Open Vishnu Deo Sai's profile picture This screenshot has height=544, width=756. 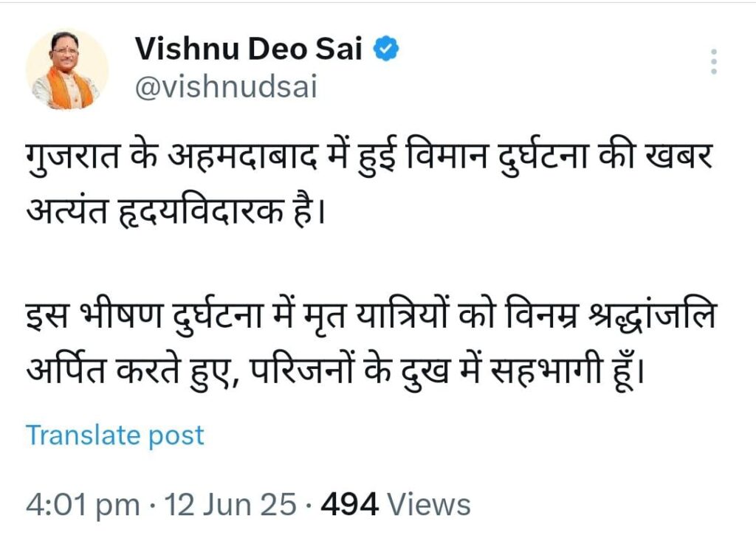[x=67, y=72]
